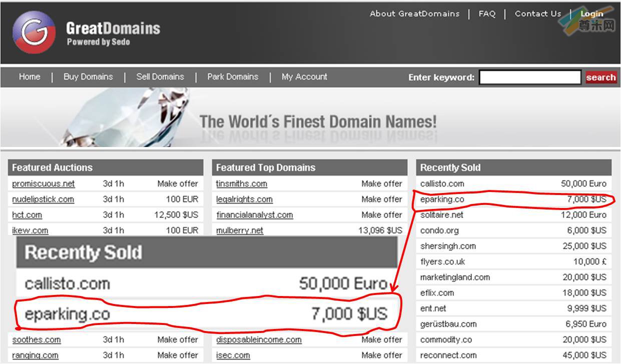Click Make offer beside tinsmiths.com
This screenshot has width=621, height=364.
coord(382,184)
